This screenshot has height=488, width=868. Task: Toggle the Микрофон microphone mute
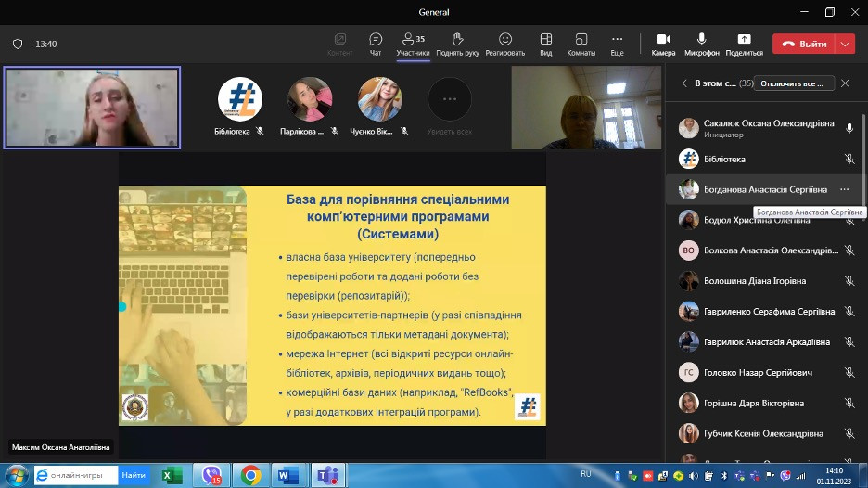701,43
